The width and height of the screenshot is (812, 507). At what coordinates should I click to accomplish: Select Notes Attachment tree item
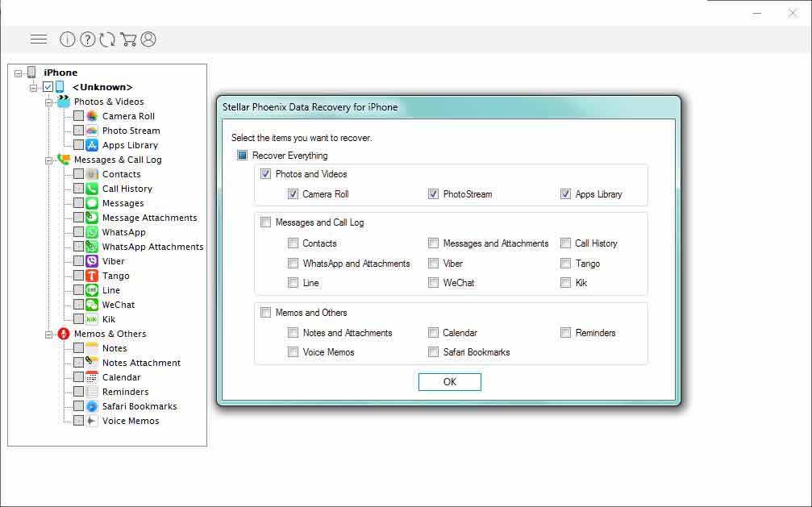tap(141, 363)
